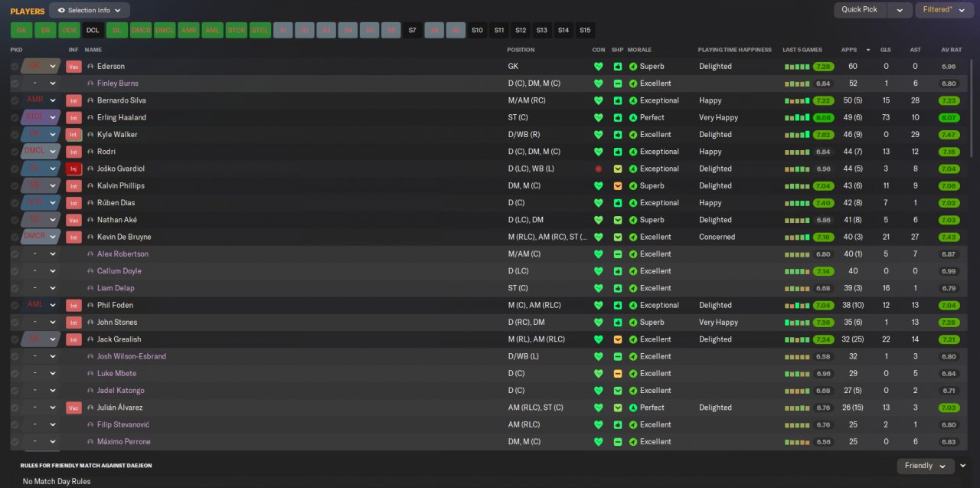
Task: Select the S7 substitute slot
Action: (413, 31)
